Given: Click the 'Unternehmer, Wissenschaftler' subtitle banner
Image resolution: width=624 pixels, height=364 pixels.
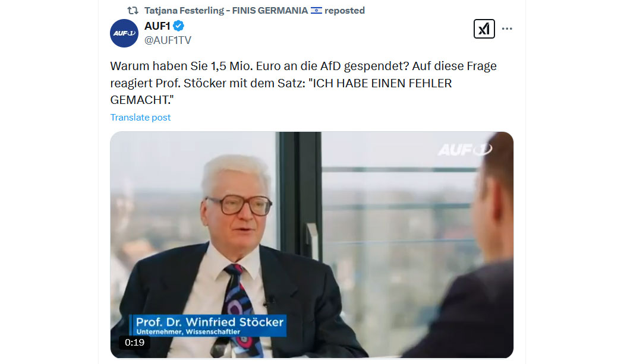Looking at the screenshot, I should (x=188, y=332).
